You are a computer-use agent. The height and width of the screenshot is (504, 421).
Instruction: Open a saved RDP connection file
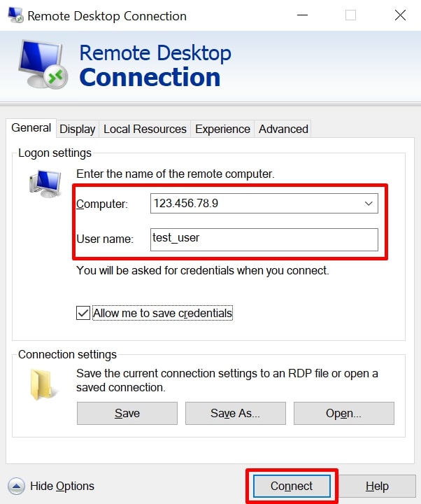click(344, 414)
